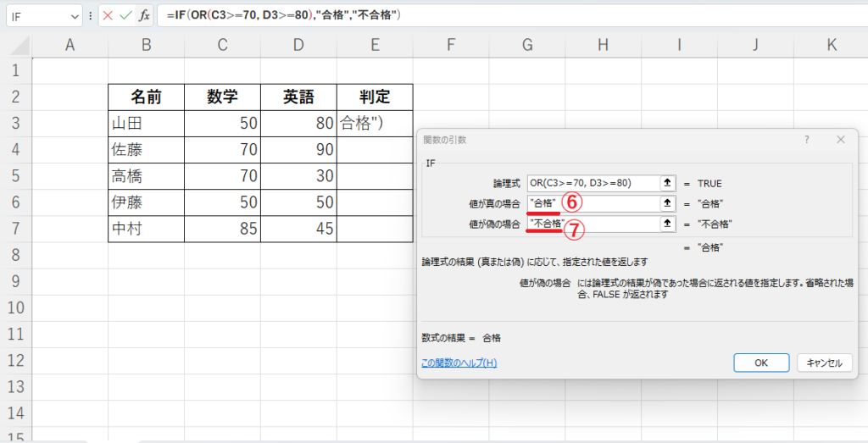Viewport: 868px width, 443px height.
Task: Click the 値が真の場合 input field
Action: coord(615,203)
